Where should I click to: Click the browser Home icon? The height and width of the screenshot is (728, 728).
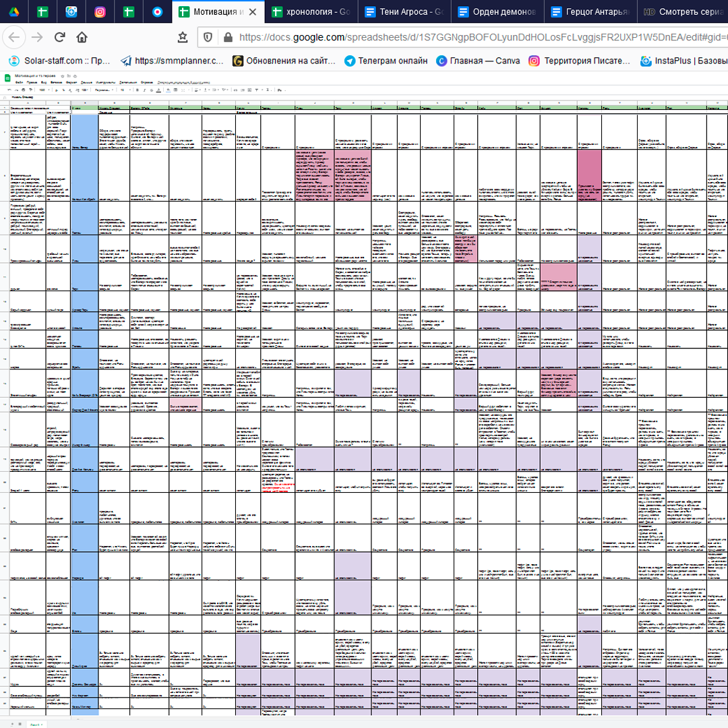coord(82,38)
